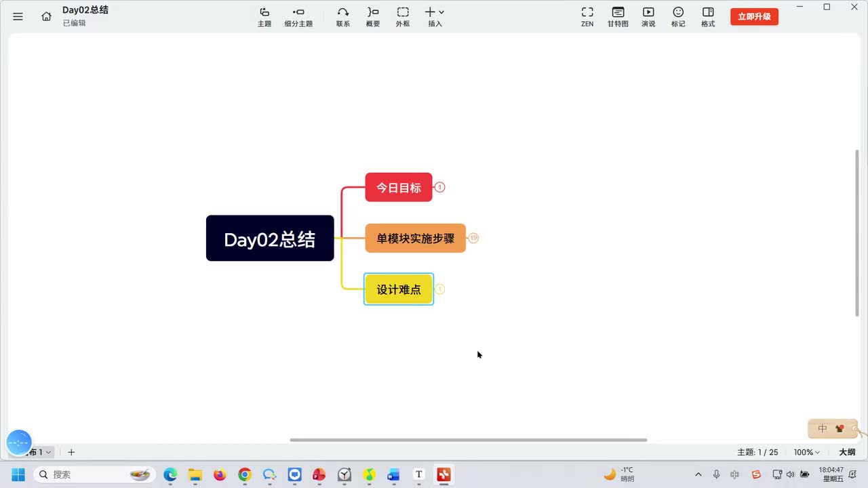This screenshot has height=488, width=868.
Task: Open Firefox from taskbar
Action: click(x=220, y=474)
